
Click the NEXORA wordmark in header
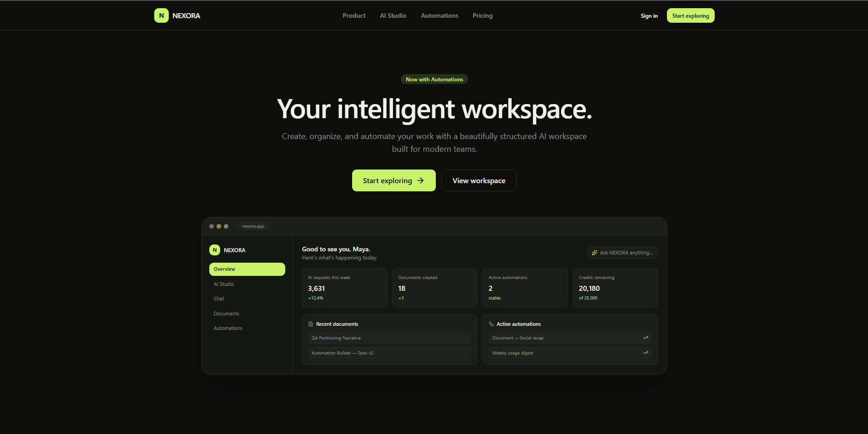pyautogui.click(x=186, y=15)
